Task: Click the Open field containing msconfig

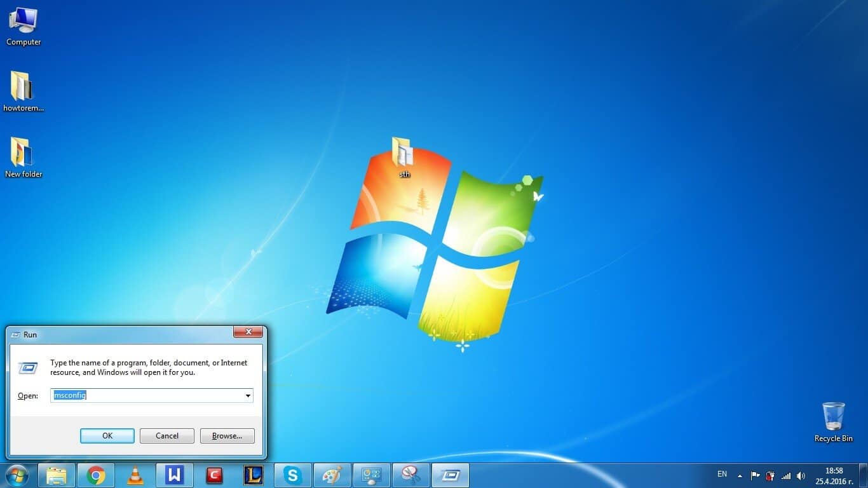Action: 152,395
